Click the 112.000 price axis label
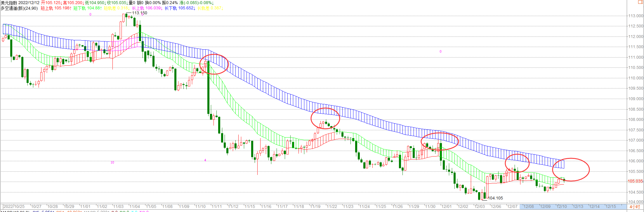Viewport: 644px width, 212px height. tap(636, 37)
